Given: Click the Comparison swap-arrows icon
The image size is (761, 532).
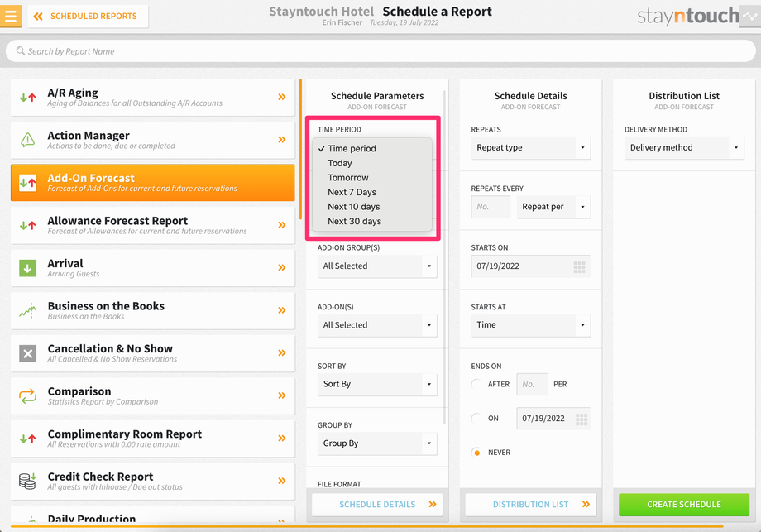Looking at the screenshot, I should coord(27,396).
